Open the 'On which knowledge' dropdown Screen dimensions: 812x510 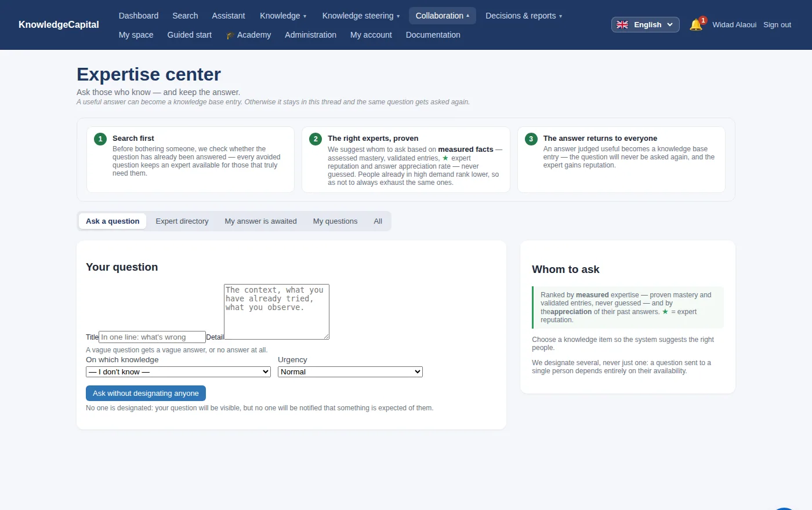178,371
